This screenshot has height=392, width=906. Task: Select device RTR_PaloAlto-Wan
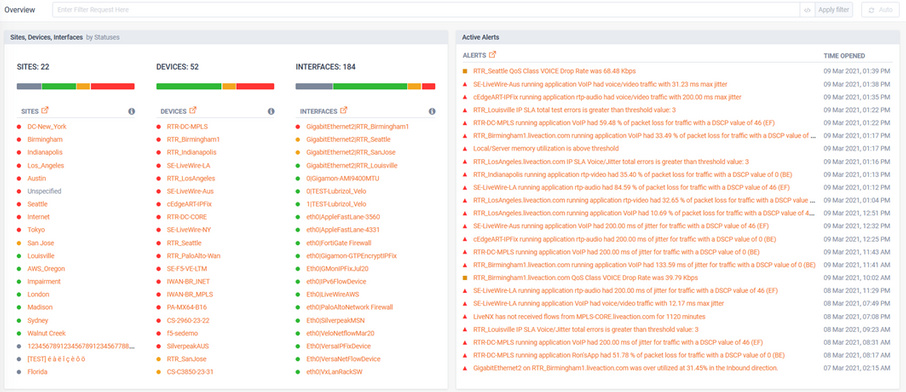194,256
